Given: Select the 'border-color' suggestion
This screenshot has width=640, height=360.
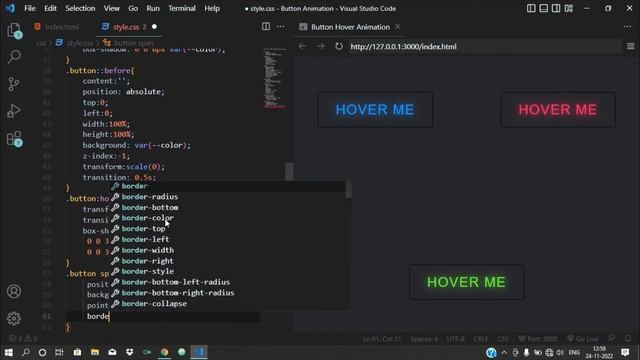Looking at the screenshot, I should [x=228, y=218].
